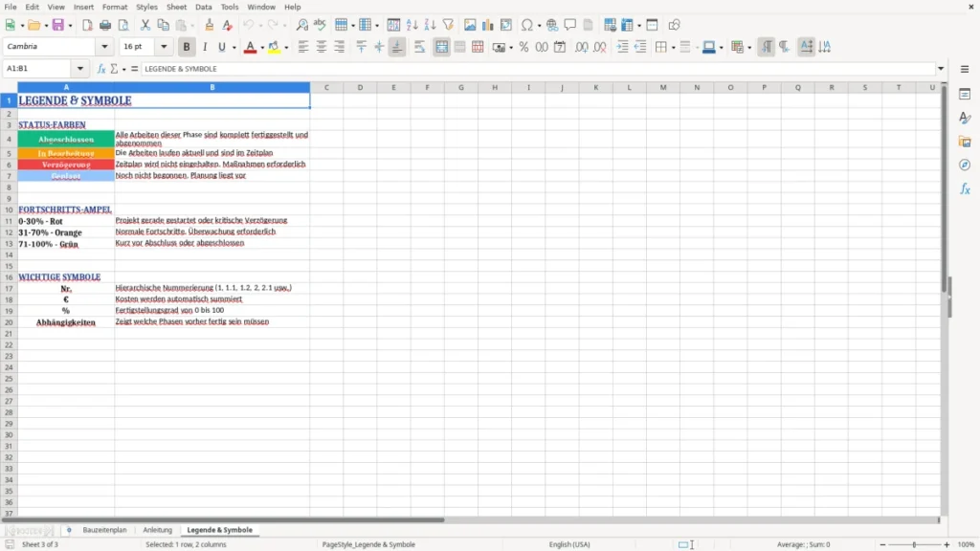Click row 10 header

pyautogui.click(x=9, y=209)
